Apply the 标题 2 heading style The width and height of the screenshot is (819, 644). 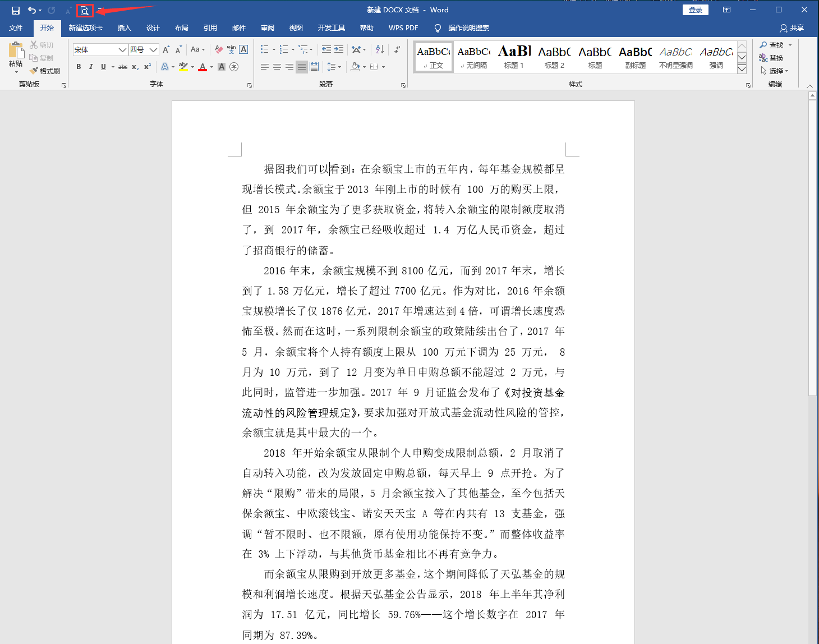coord(554,57)
